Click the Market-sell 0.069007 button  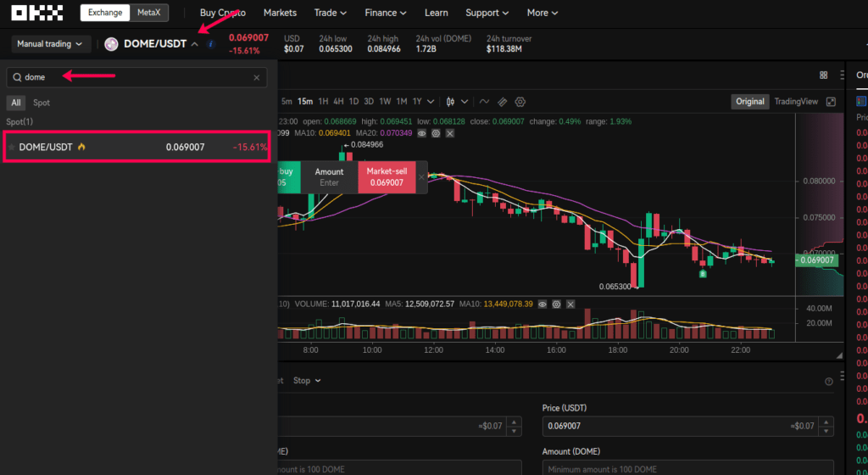point(387,177)
